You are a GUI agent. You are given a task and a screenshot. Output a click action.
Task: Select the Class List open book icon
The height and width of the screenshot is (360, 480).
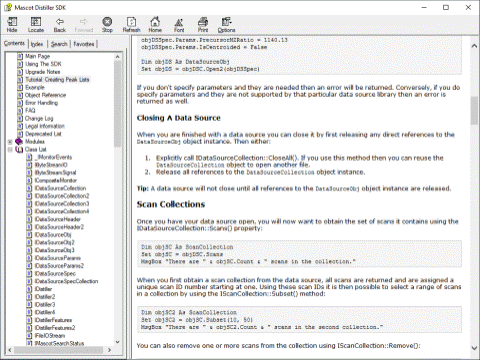click(x=19, y=149)
